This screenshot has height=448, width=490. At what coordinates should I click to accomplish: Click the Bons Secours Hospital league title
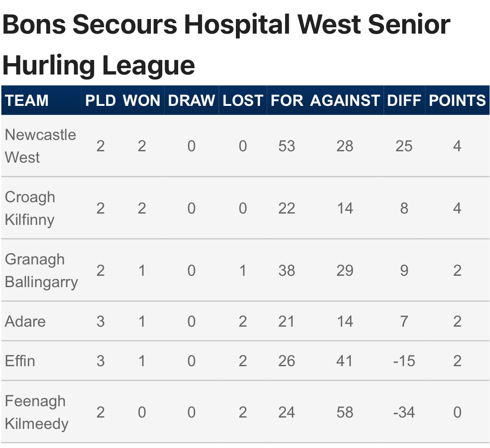226,45
